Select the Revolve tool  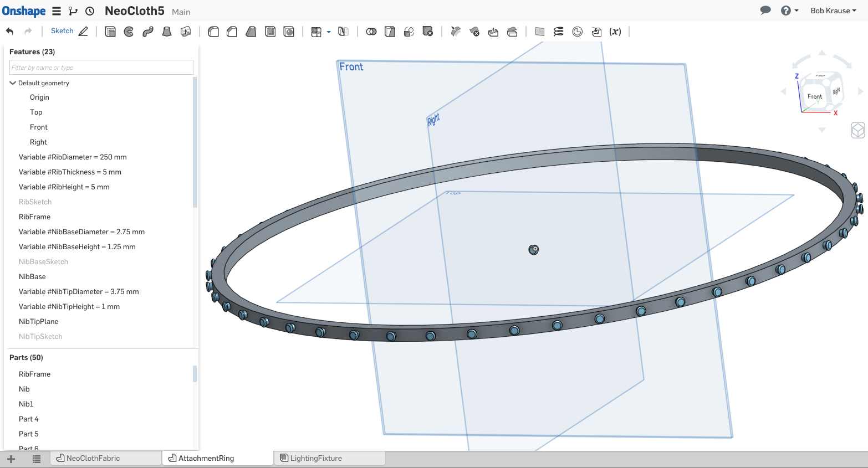coord(129,32)
